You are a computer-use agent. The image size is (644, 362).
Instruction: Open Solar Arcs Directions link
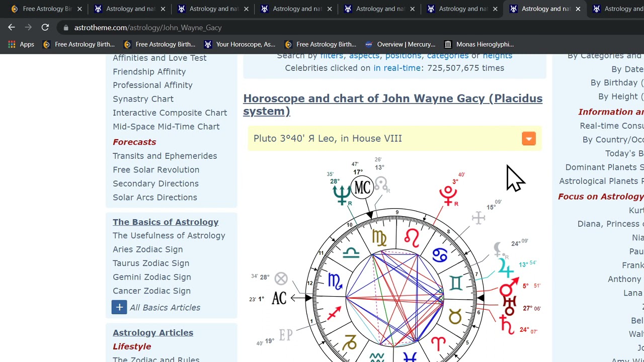155,198
